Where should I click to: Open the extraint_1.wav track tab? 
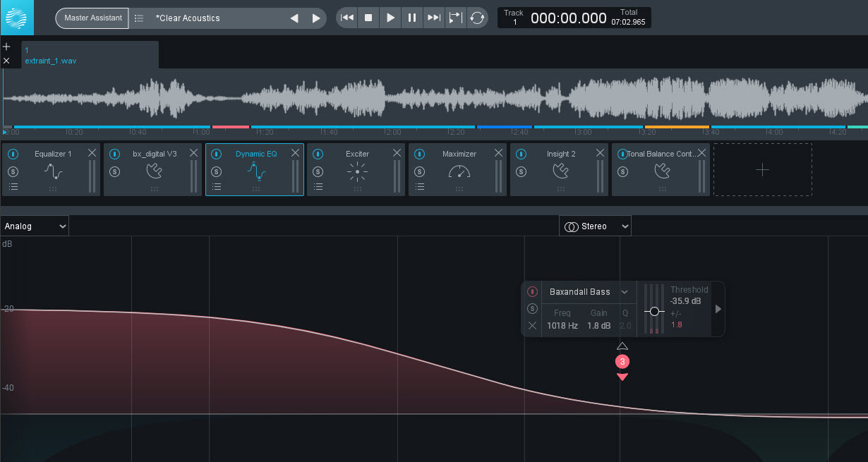click(90, 55)
